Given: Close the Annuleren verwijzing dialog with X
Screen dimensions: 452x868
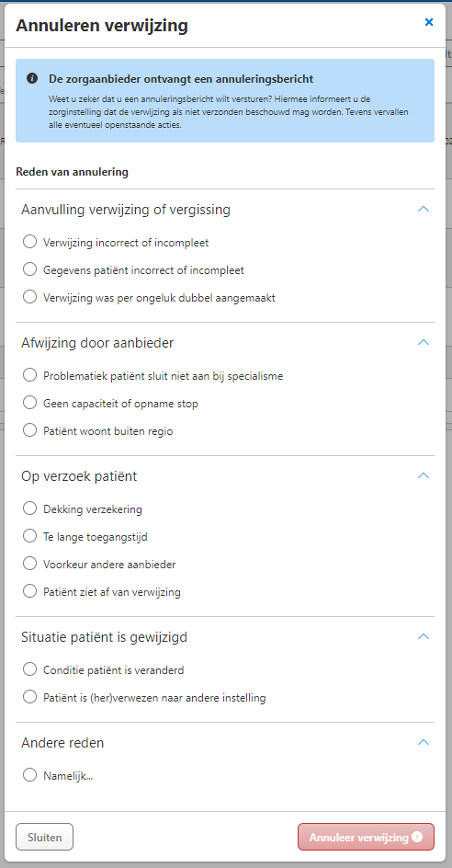Looking at the screenshot, I should point(429,22).
